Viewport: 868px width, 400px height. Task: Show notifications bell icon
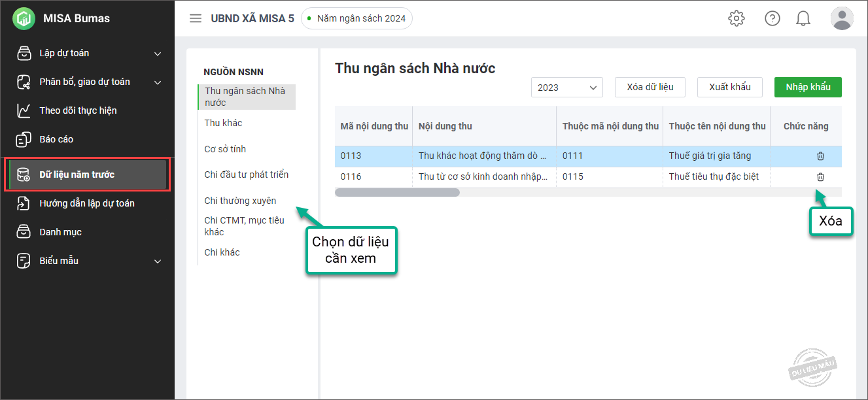(803, 18)
